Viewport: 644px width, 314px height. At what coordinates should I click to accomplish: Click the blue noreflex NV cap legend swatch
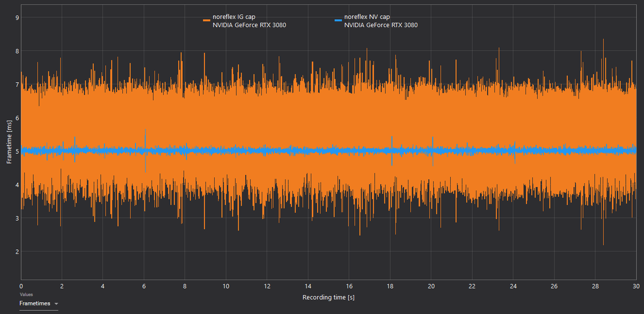tap(338, 20)
